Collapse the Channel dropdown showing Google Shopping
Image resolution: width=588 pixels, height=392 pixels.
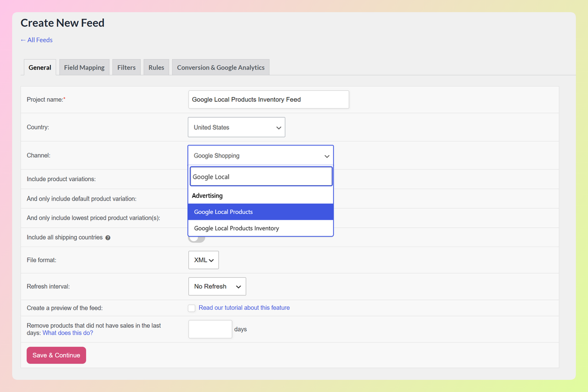click(x=261, y=155)
